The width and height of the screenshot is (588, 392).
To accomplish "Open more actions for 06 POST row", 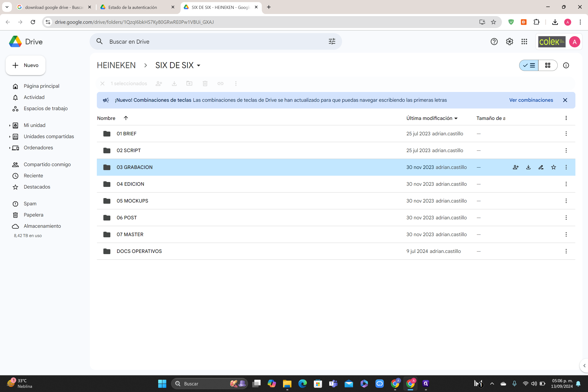I will [566, 218].
